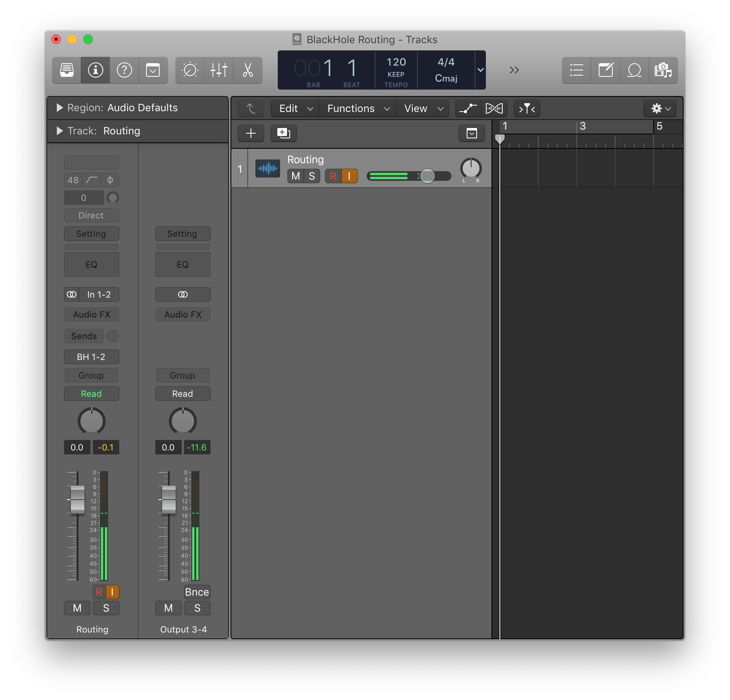Open Smart Controls knob icon
Viewport: 730px width, 700px height.
point(190,70)
